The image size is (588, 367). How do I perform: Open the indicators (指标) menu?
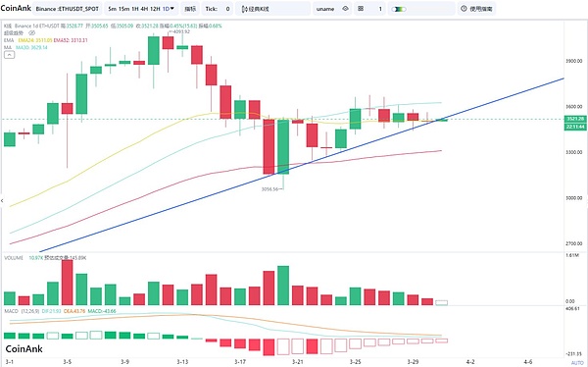pyautogui.click(x=190, y=9)
